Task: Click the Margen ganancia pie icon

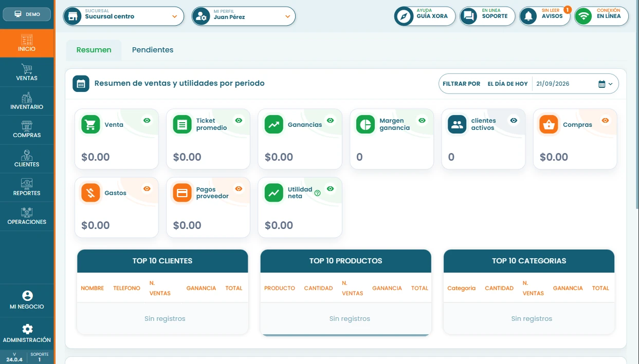Action: (366, 125)
